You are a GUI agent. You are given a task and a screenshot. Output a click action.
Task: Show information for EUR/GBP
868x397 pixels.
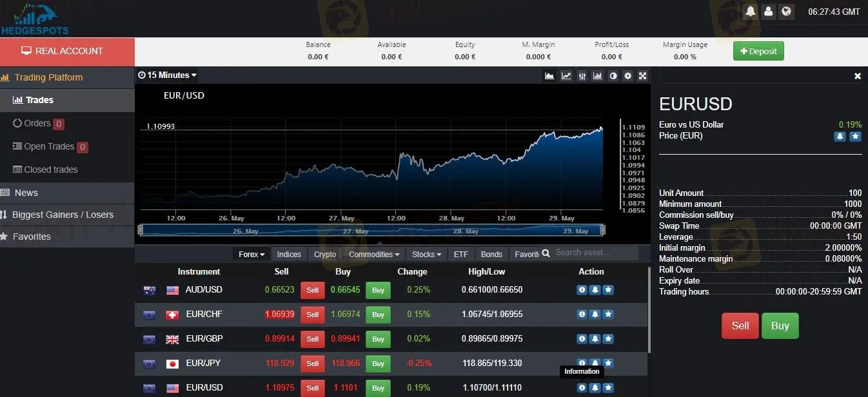click(x=582, y=339)
